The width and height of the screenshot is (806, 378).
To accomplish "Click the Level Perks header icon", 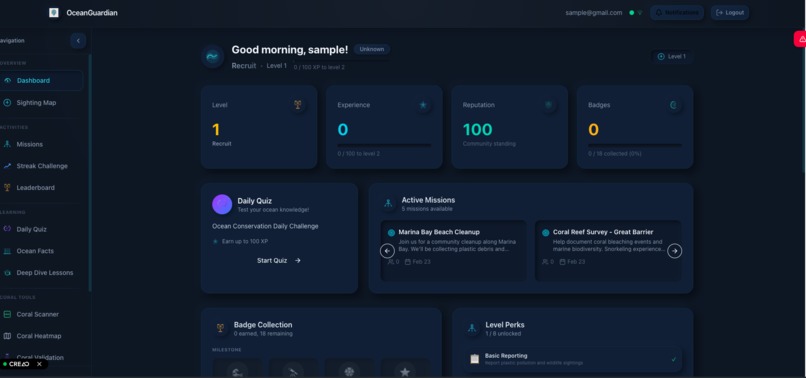I will pos(471,328).
